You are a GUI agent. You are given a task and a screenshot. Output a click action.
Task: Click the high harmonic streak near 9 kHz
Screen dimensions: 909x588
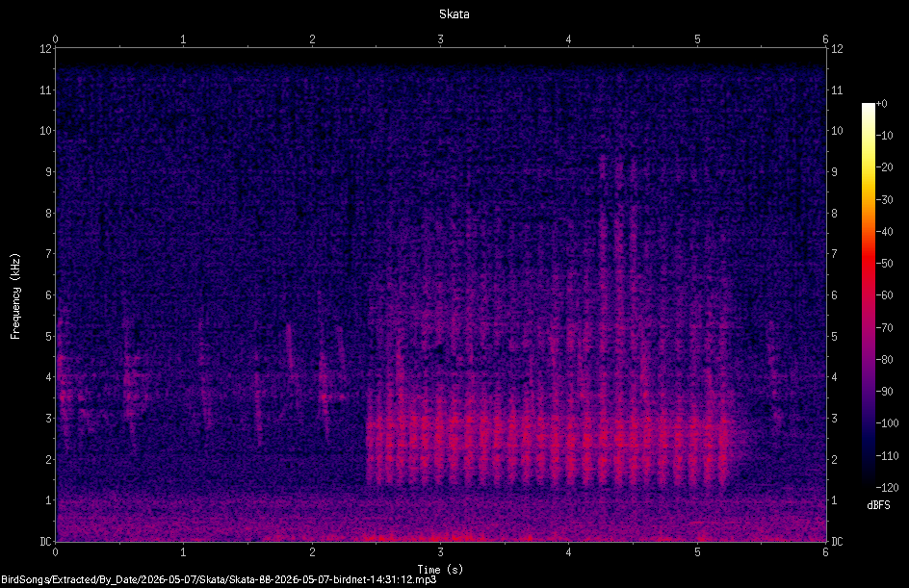[x=603, y=174]
